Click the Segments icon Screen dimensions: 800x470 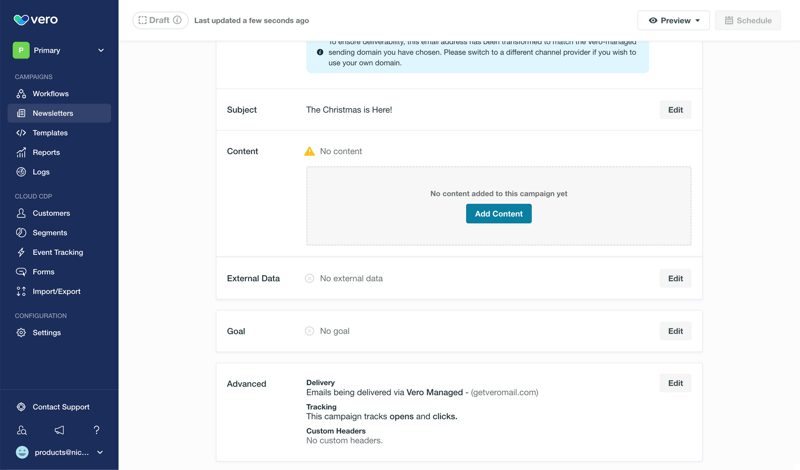click(x=21, y=233)
